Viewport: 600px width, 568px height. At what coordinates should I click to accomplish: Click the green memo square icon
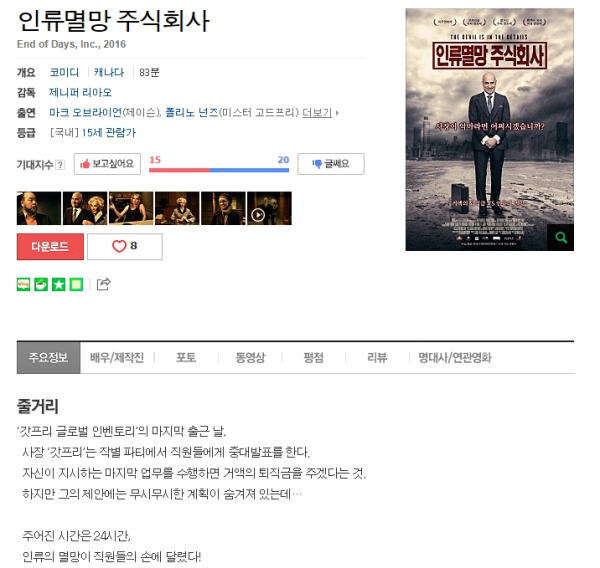[x=76, y=284]
